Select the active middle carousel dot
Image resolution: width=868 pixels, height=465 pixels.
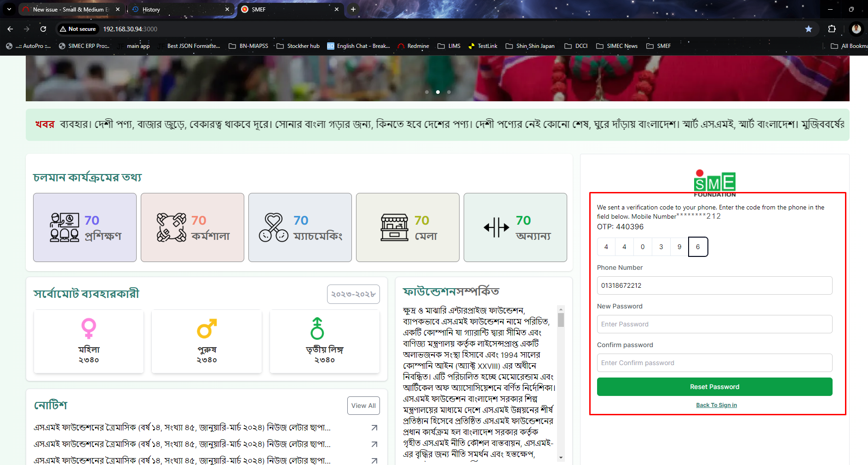pyautogui.click(x=438, y=92)
